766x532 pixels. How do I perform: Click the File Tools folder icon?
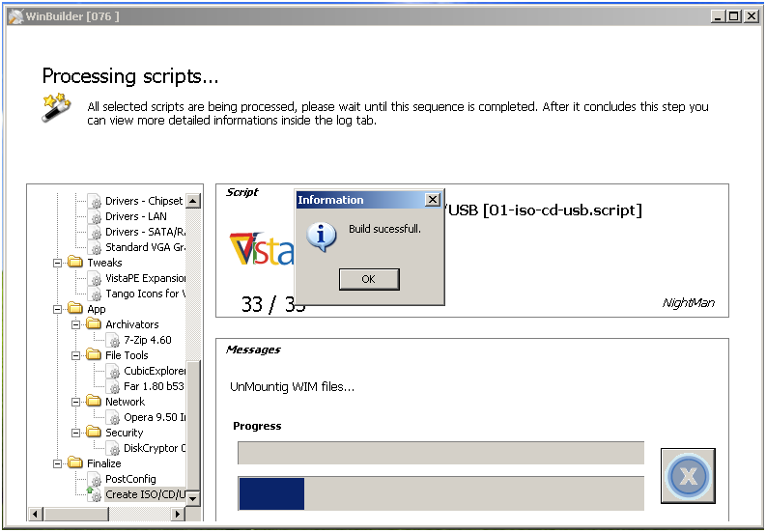coord(94,354)
